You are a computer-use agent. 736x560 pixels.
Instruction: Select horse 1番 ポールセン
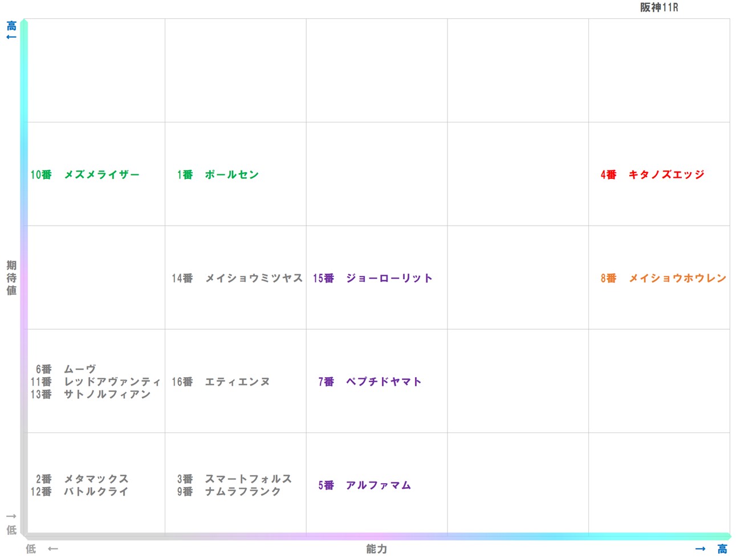[218, 175]
